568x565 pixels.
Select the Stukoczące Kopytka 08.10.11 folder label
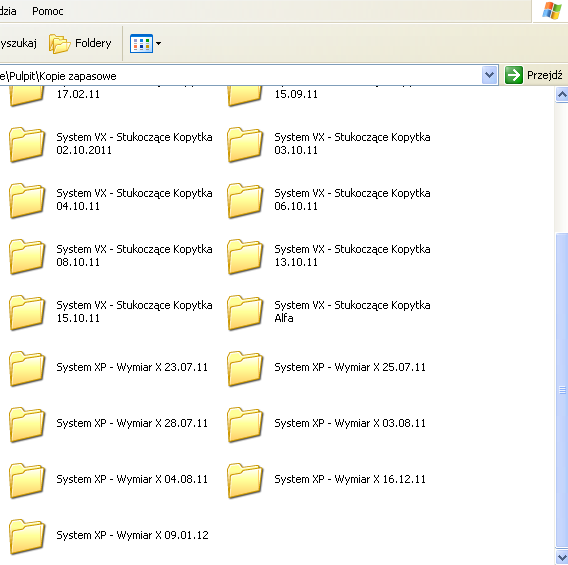(x=134, y=256)
